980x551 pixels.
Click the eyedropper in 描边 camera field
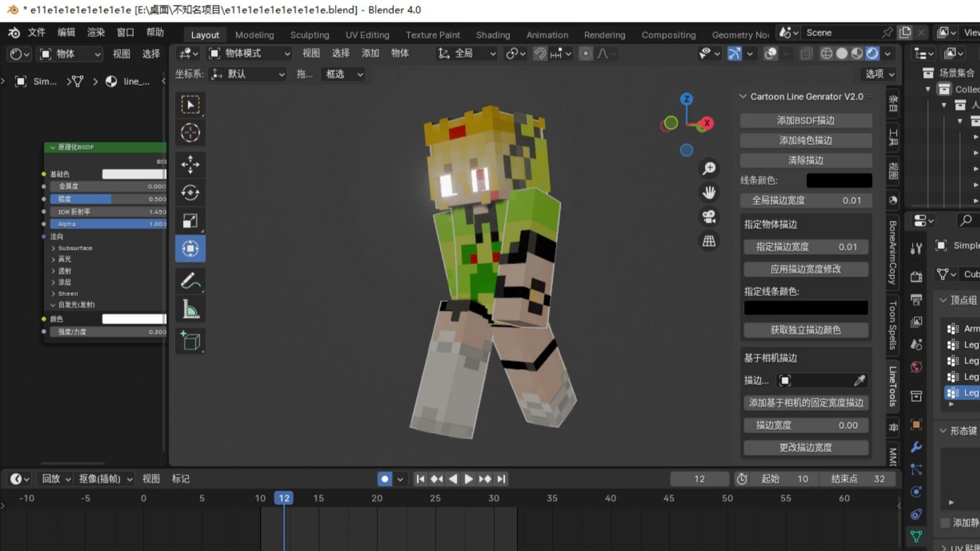pyautogui.click(x=859, y=381)
